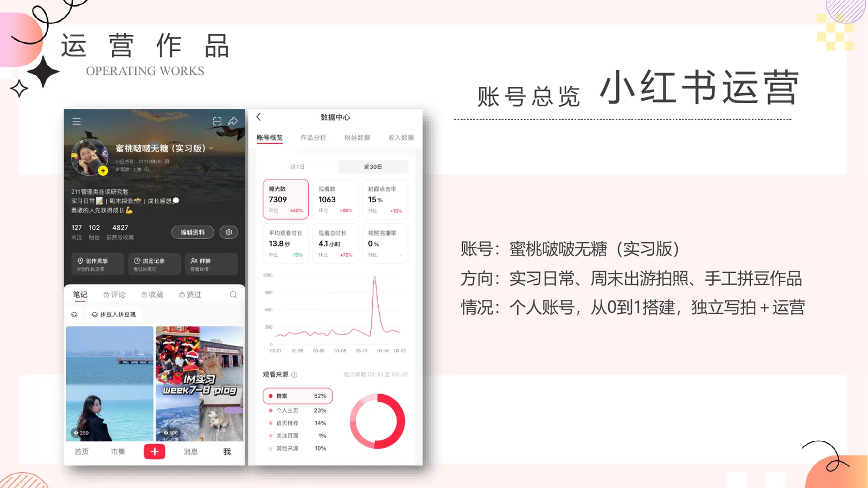This screenshot has height=488, width=868.
Task: Open the profile avatar photo
Action: click(89, 157)
